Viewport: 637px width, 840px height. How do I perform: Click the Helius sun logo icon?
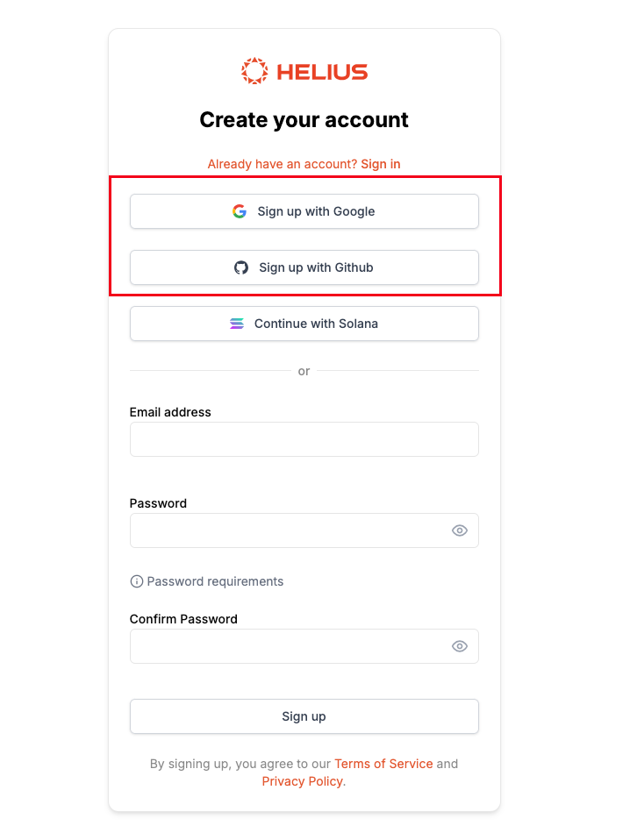(x=254, y=71)
